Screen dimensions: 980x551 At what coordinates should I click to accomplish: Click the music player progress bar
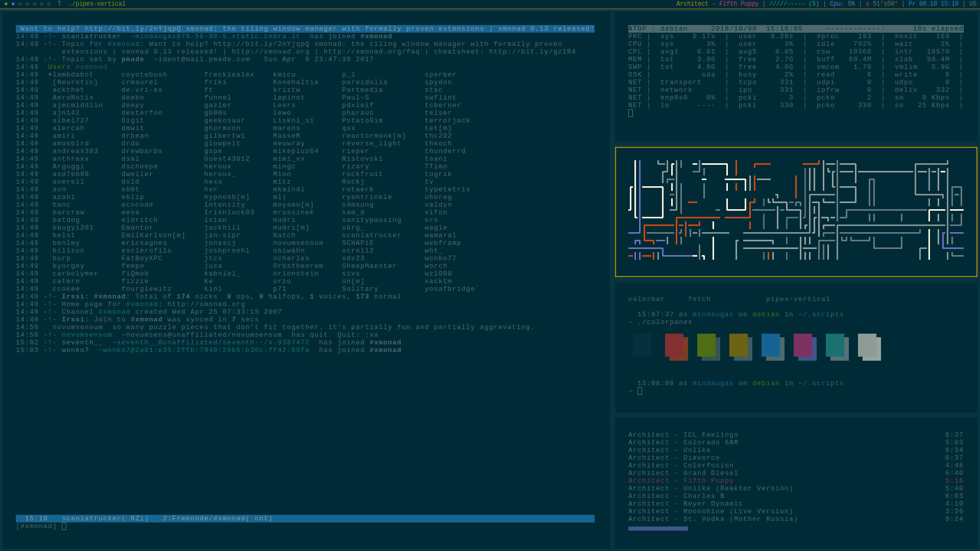tap(658, 529)
